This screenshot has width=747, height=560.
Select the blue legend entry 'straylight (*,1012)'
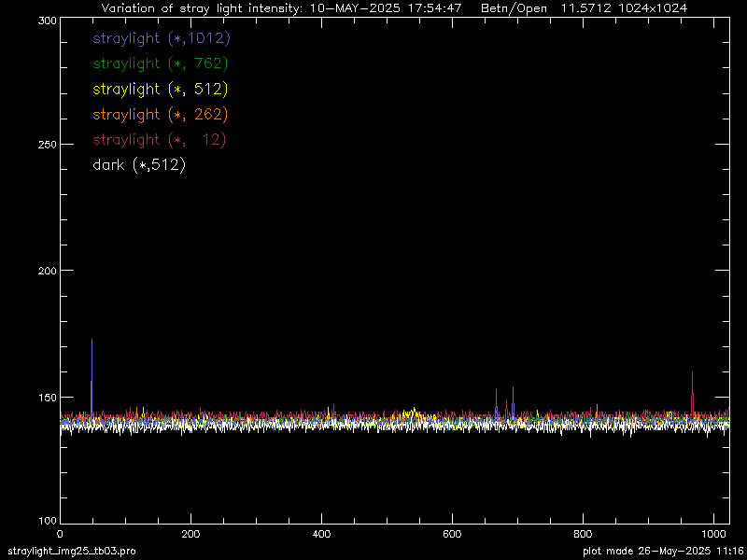click(x=162, y=38)
